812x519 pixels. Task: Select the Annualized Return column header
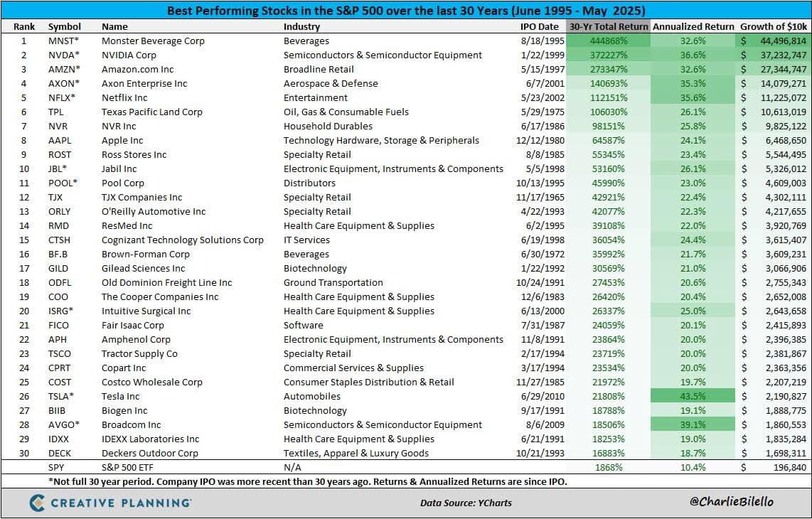pyautogui.click(x=693, y=26)
